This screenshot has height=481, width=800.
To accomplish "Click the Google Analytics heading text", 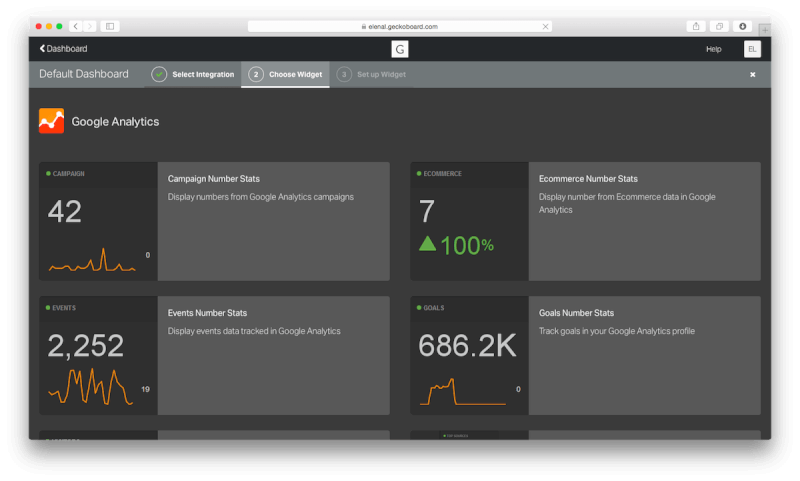I will [115, 121].
